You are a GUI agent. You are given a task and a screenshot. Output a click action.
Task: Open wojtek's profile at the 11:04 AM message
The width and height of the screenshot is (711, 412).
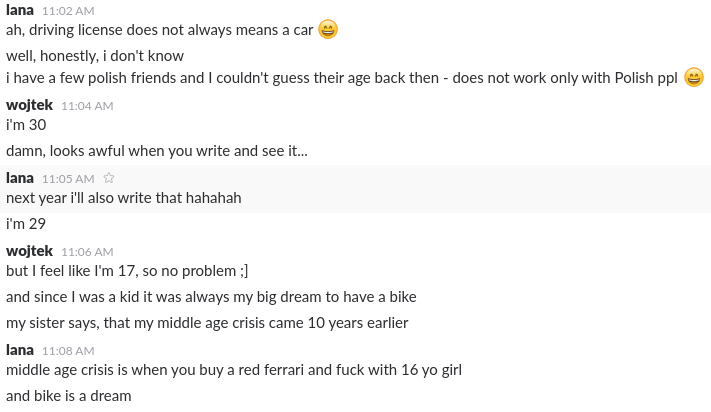[29, 105]
